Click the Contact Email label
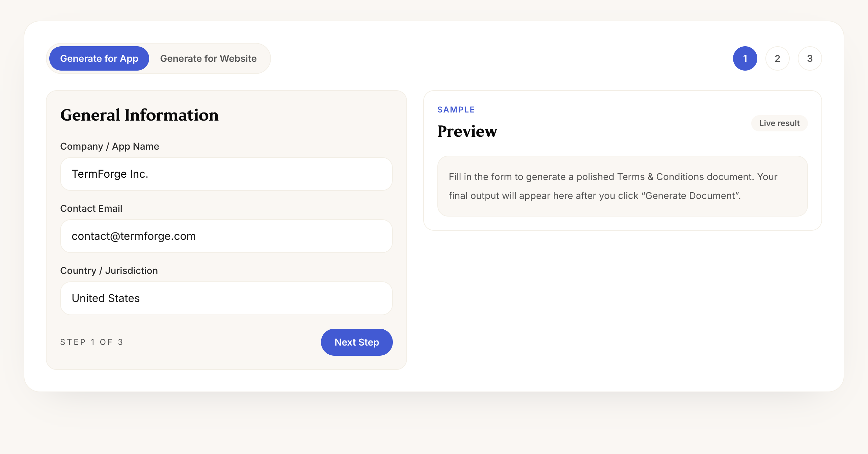 click(91, 208)
